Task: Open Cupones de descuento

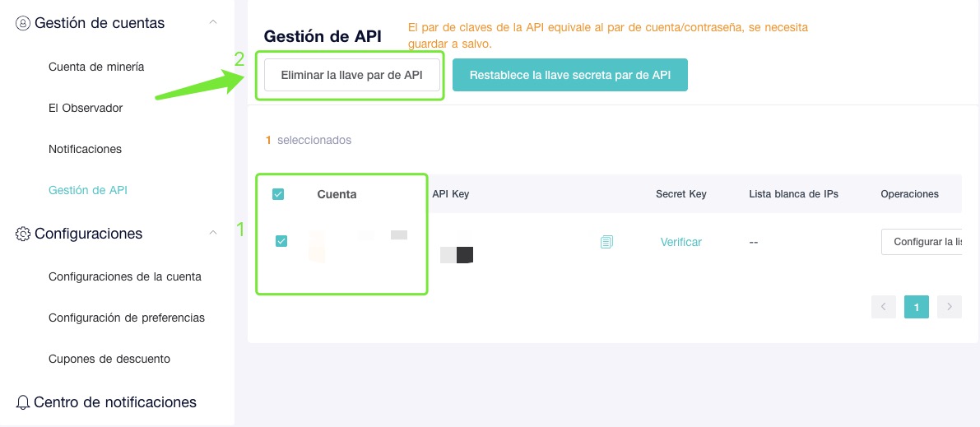Action: pyautogui.click(x=109, y=359)
